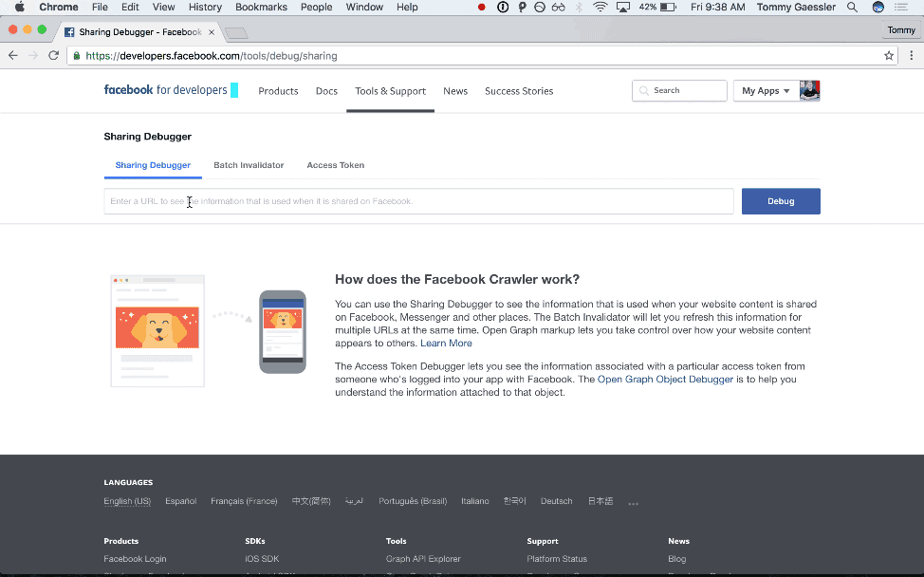This screenshot has width=924, height=577.
Task: Click the user avatar thumbnail
Action: pos(809,91)
